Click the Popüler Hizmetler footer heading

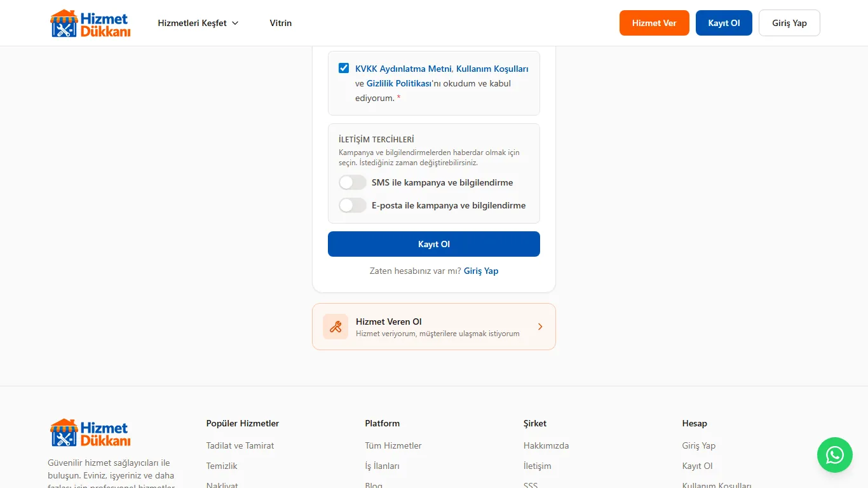point(243,423)
